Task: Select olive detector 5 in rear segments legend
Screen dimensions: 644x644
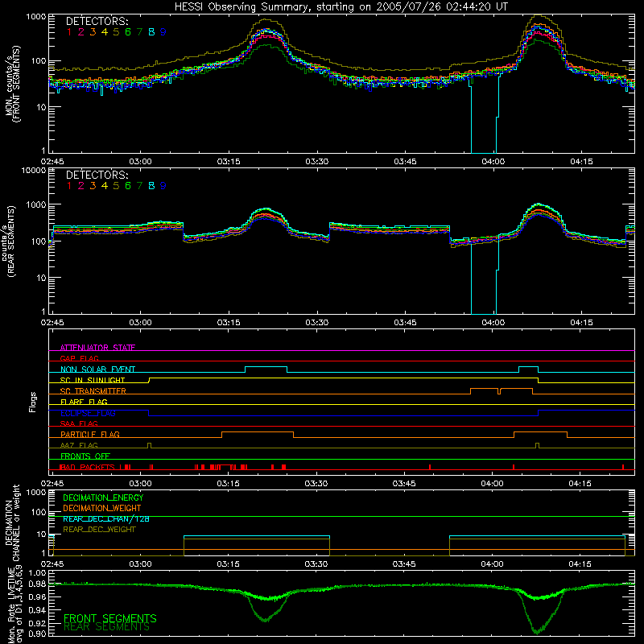Action: pos(116,186)
